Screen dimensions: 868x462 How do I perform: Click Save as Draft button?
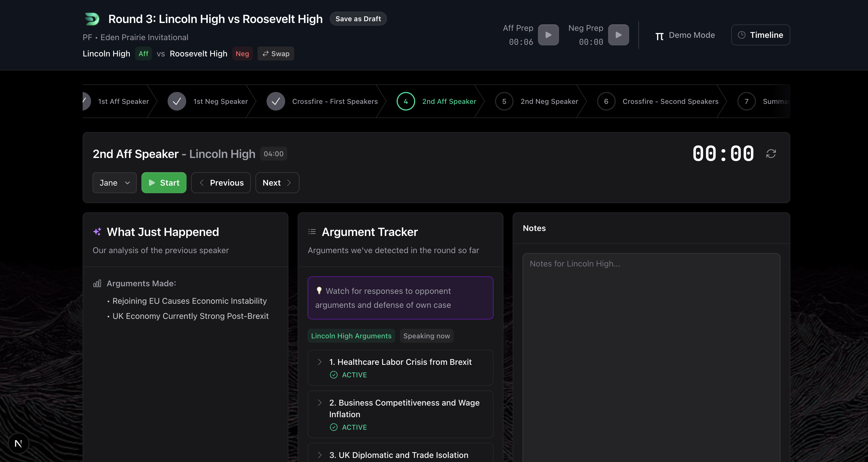click(358, 19)
